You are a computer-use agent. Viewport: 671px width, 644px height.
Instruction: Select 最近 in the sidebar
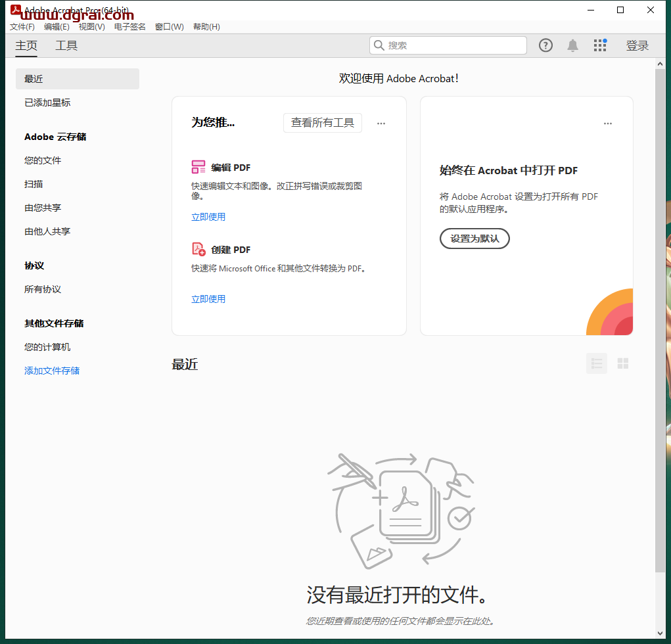coord(78,79)
